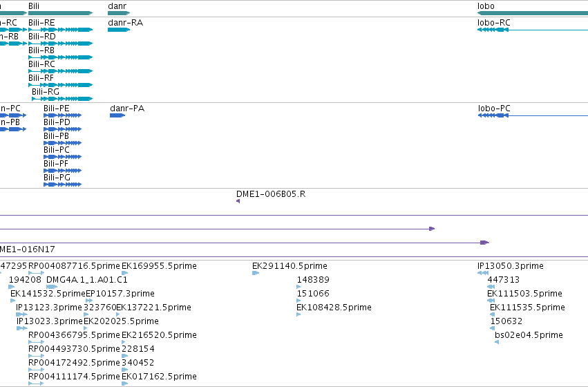
Task: Click the RP004111174.5prime label
Action: [74, 377]
